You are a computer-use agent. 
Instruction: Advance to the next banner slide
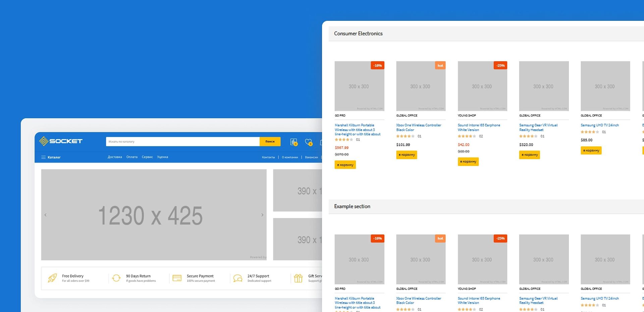tap(262, 215)
